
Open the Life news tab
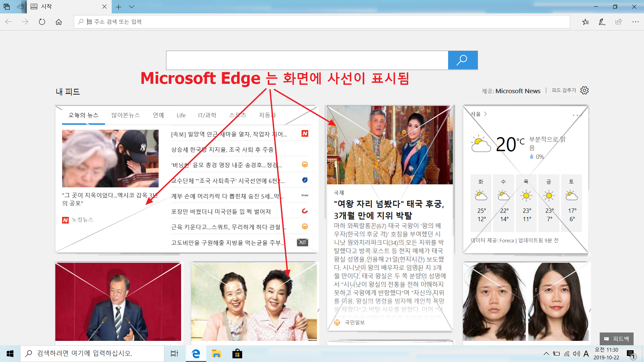(x=181, y=115)
